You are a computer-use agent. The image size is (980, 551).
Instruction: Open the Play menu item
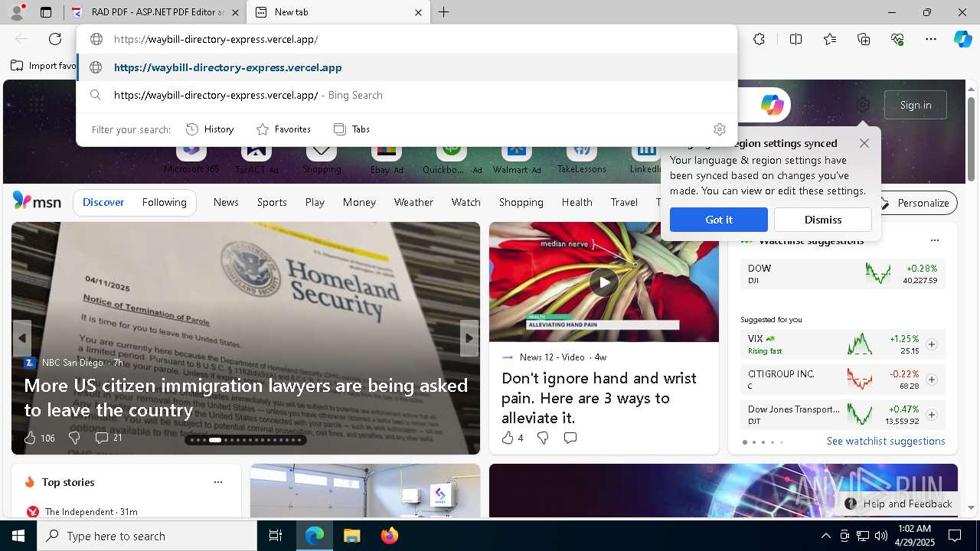coord(315,202)
